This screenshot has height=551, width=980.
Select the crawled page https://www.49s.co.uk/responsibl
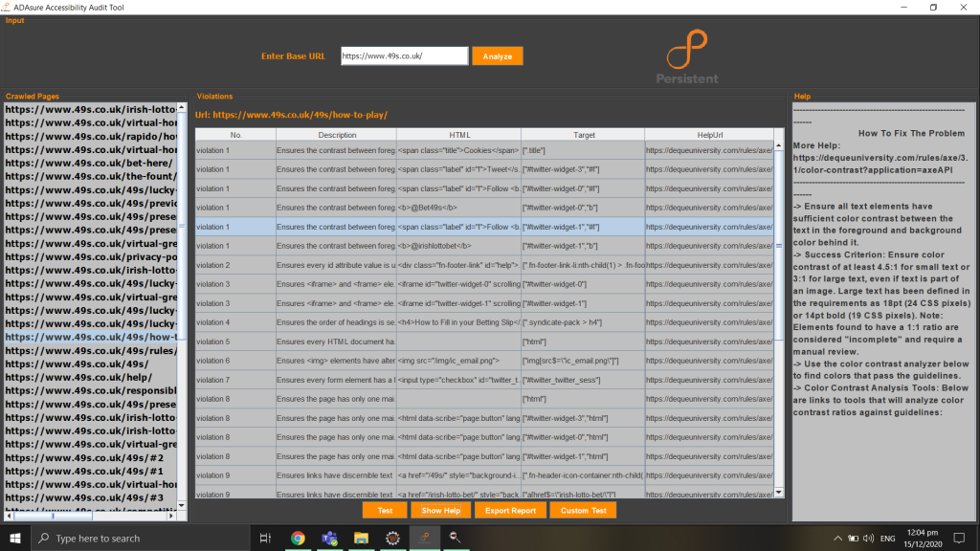coord(91,390)
